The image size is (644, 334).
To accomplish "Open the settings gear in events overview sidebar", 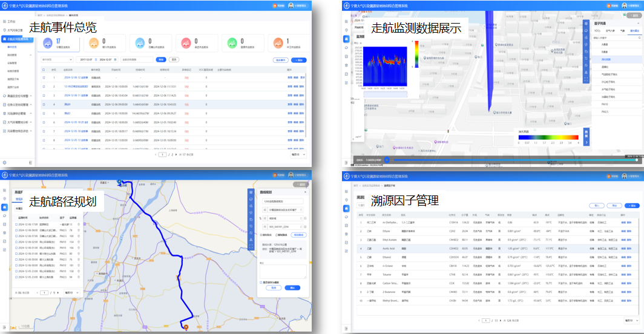I will tap(4, 163).
